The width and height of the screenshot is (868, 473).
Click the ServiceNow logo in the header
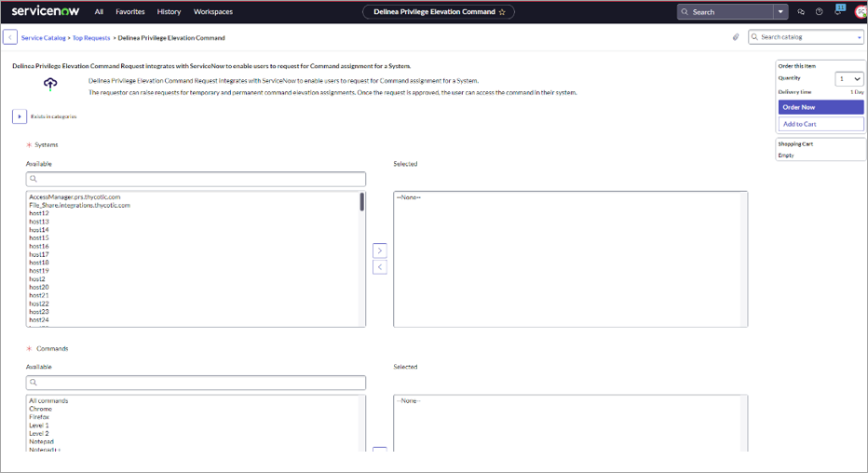46,11
